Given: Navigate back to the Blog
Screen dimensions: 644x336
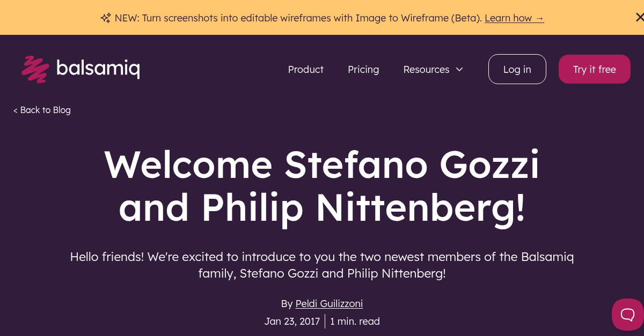Looking at the screenshot, I should point(42,110).
